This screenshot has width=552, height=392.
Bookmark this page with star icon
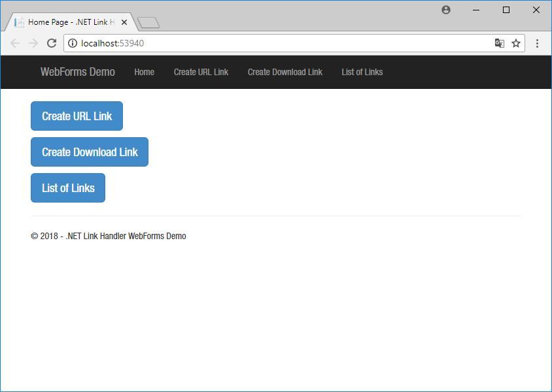point(516,43)
